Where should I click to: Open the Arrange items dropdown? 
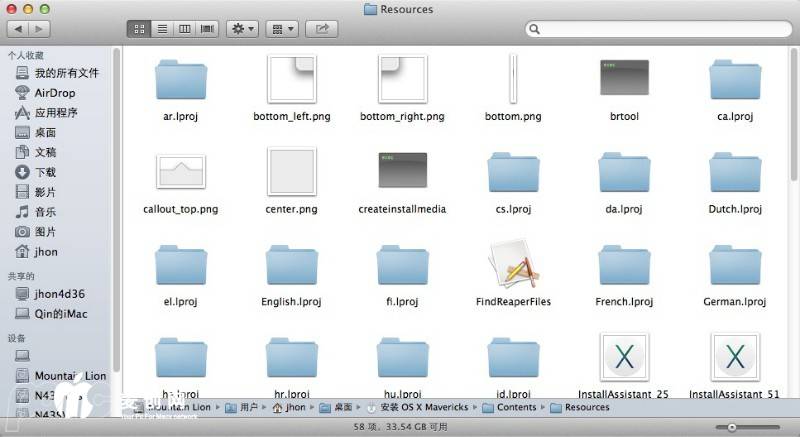coord(283,29)
